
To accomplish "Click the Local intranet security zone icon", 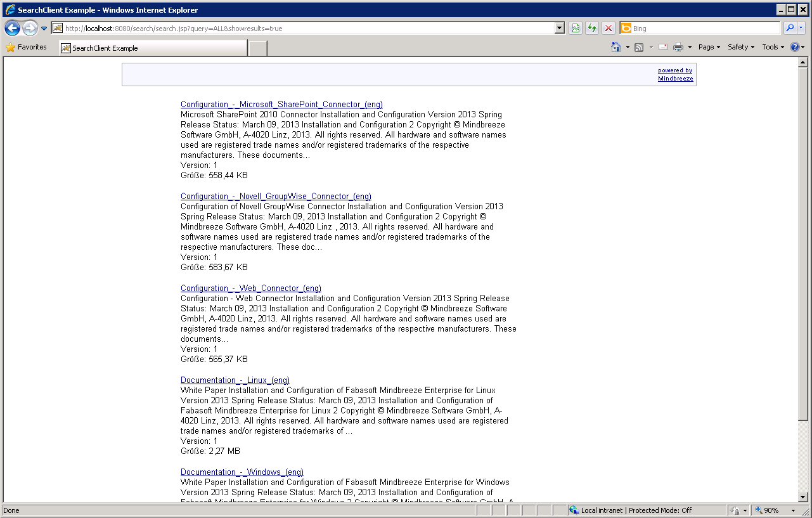I will pos(574,510).
